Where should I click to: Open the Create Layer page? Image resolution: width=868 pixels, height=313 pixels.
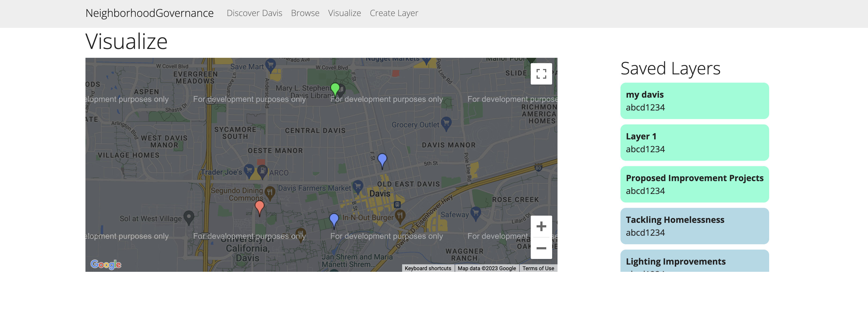coord(394,13)
